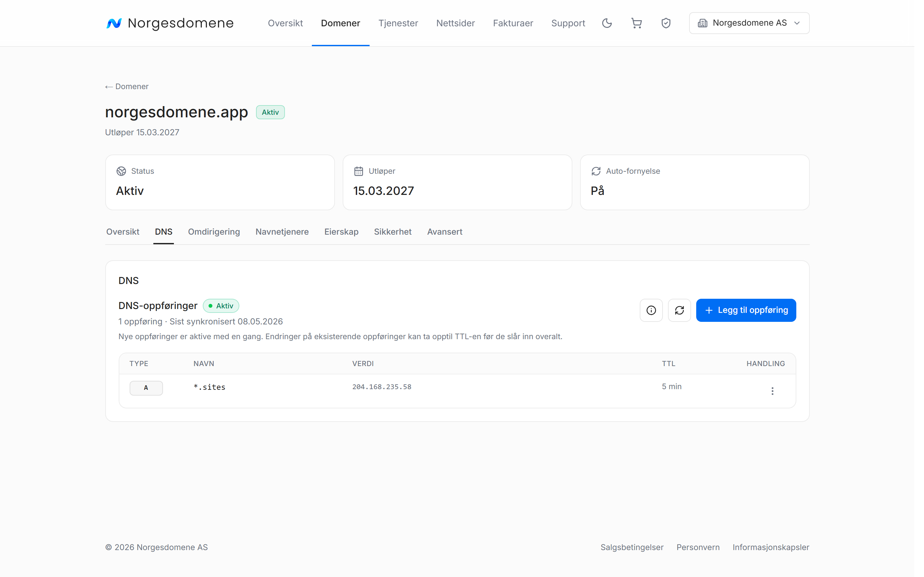This screenshot has width=924, height=577.
Task: Open the Personvern footer link
Action: tap(697, 547)
